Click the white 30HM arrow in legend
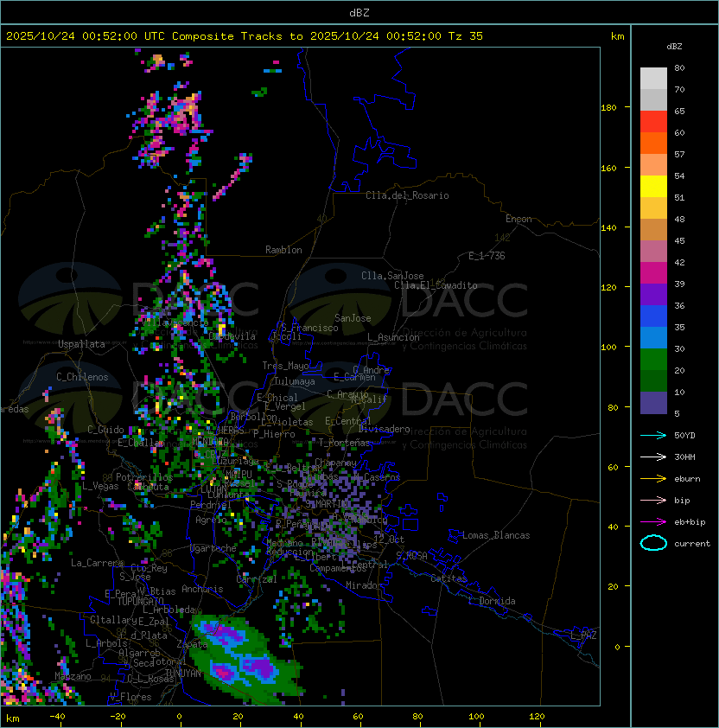The height and width of the screenshot is (728, 719). [x=653, y=457]
